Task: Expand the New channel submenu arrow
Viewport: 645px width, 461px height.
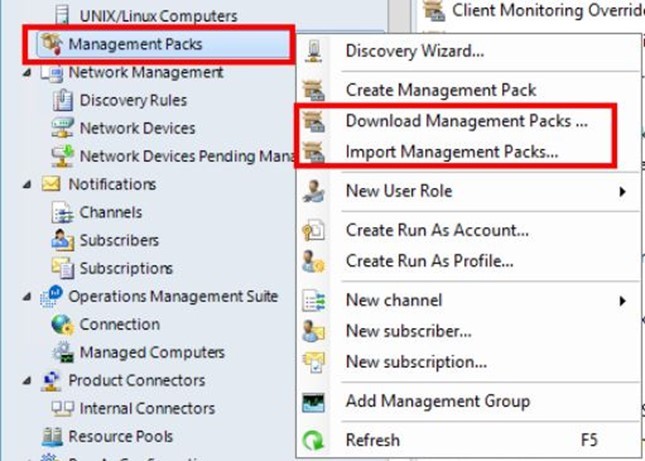Action: [x=622, y=301]
